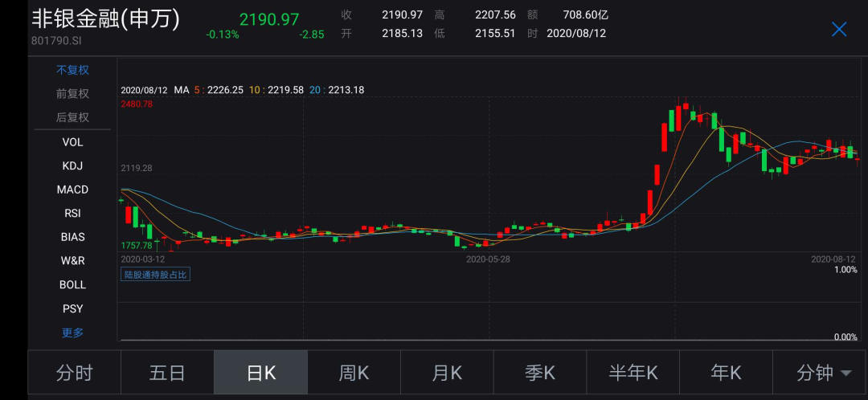Screen dimensions: 868x400
Task: Select the PSY indicator
Action: point(72,308)
